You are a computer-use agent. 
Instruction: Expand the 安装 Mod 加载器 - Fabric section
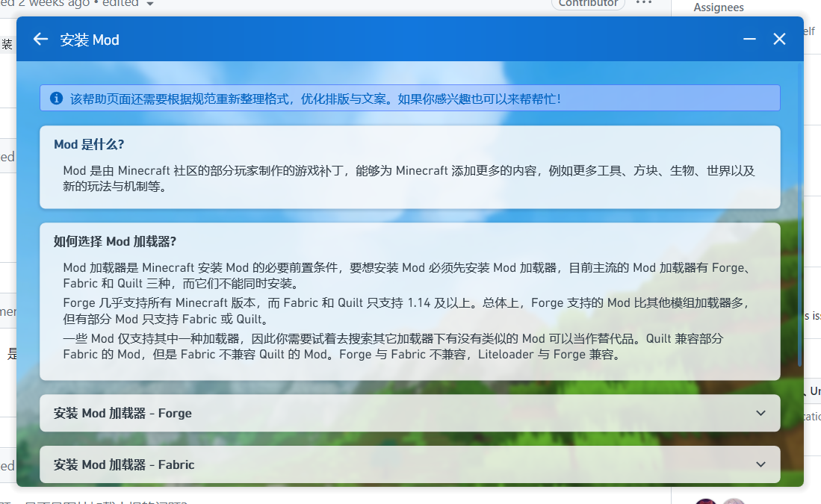(410, 464)
